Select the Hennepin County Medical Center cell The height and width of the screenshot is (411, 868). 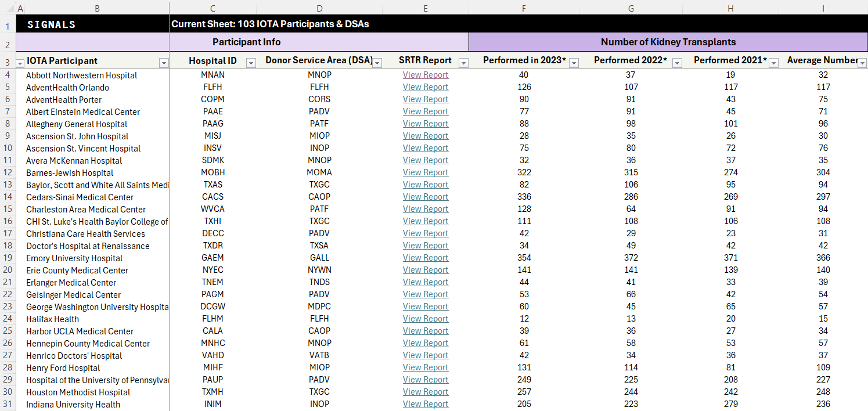coord(97,344)
